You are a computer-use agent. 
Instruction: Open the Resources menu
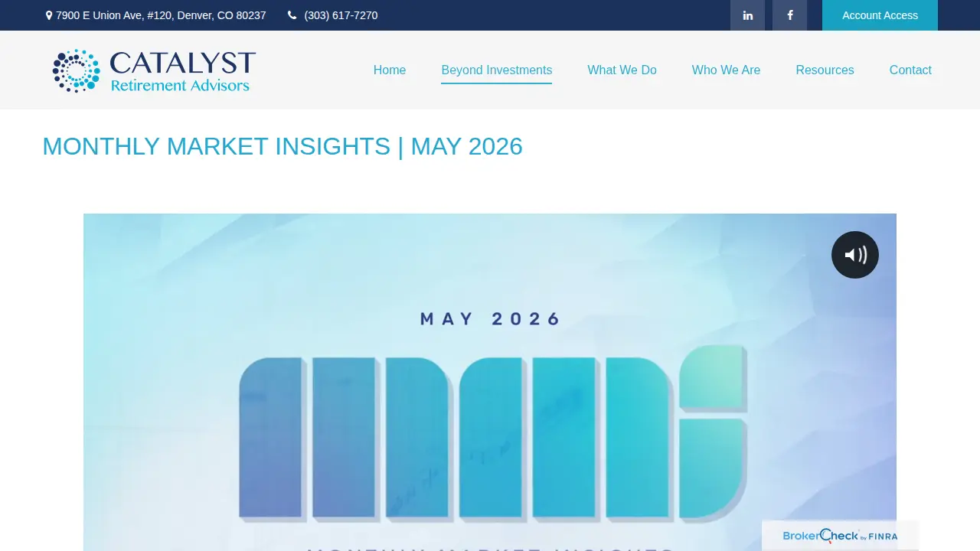click(x=825, y=70)
